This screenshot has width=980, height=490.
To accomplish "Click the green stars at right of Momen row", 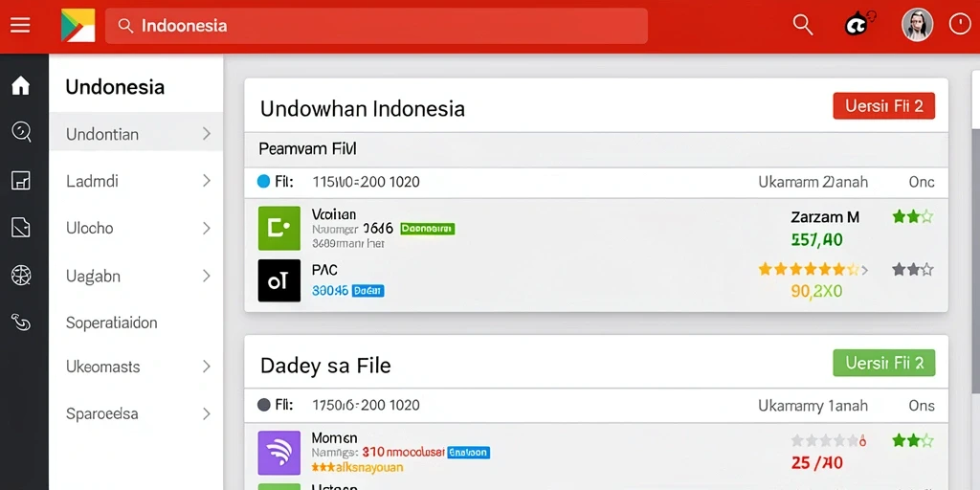I will tap(912, 440).
